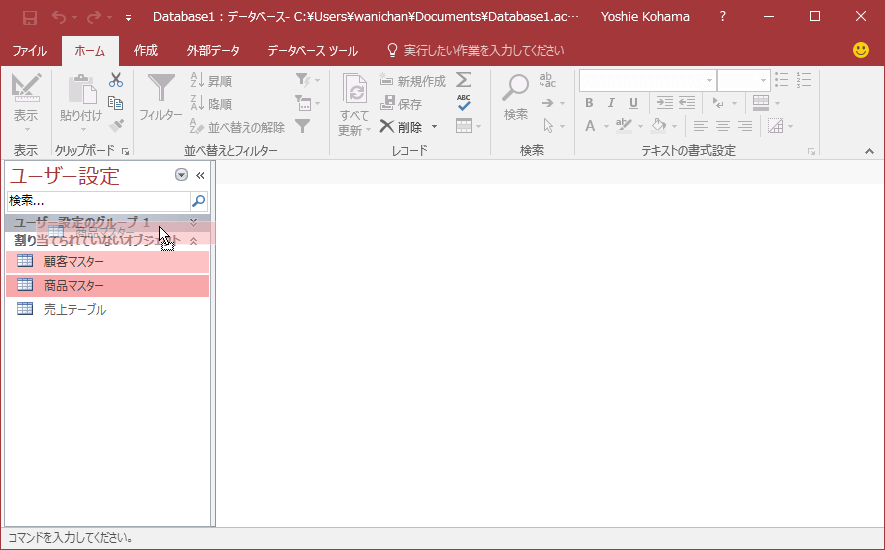Open the font name combo box
The height and width of the screenshot is (550, 885).
(647, 80)
